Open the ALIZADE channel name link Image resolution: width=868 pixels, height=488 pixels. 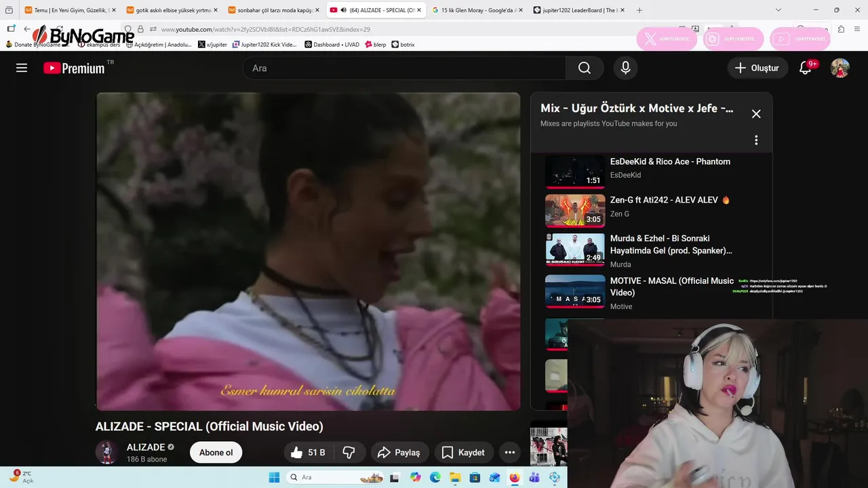pyautogui.click(x=146, y=447)
